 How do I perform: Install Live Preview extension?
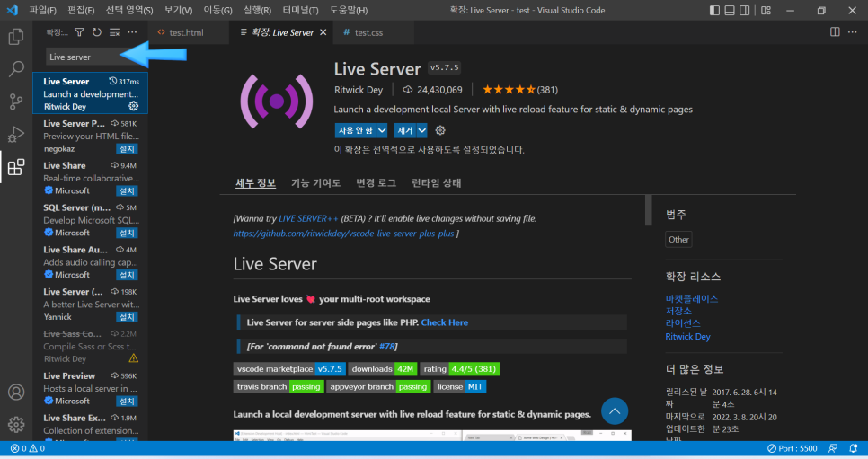click(127, 402)
